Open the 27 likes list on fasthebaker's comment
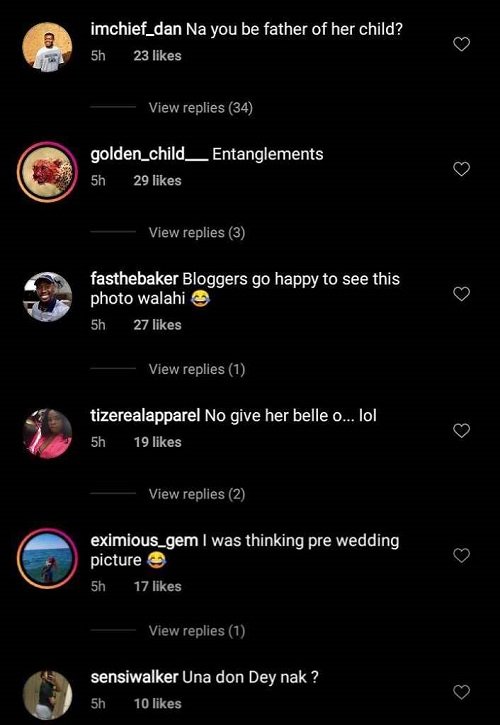Screen dimensions: 500x725 point(157,325)
